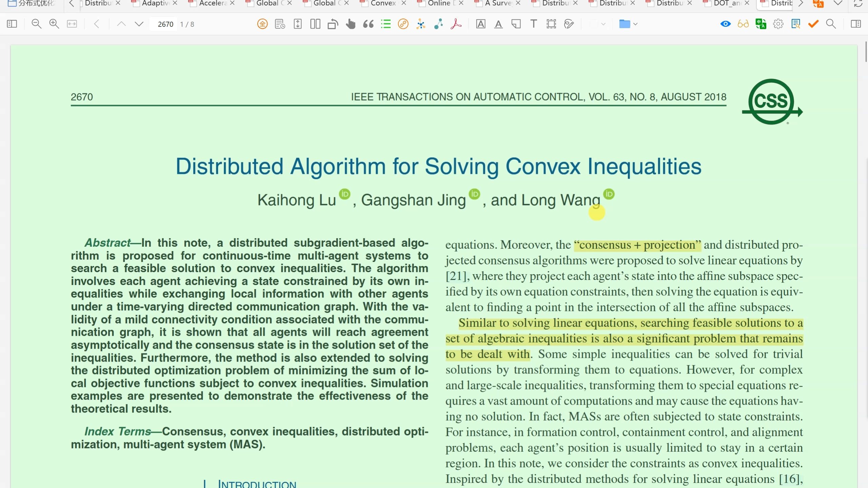868x488 pixels.
Task: Close the Online tab
Action: click(461, 3)
